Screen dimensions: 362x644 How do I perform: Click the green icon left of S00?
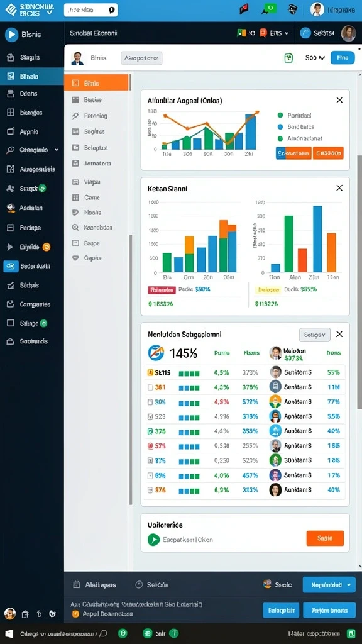(288, 58)
